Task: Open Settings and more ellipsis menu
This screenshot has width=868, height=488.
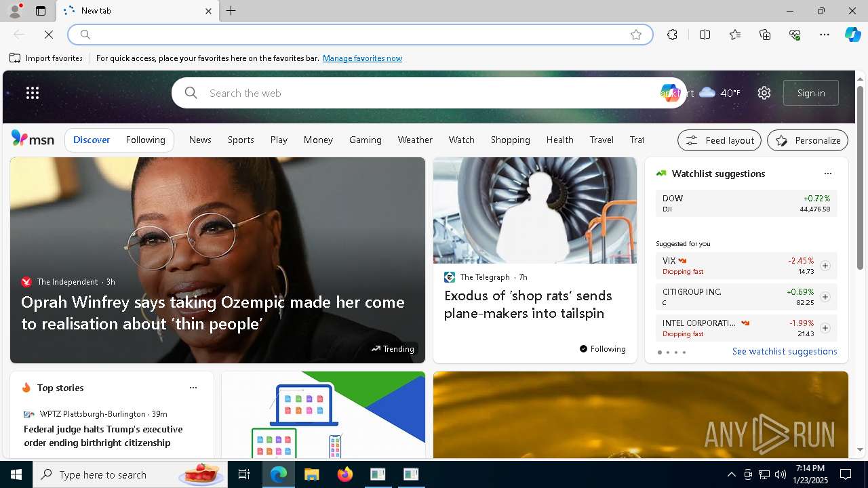Action: 825,35
